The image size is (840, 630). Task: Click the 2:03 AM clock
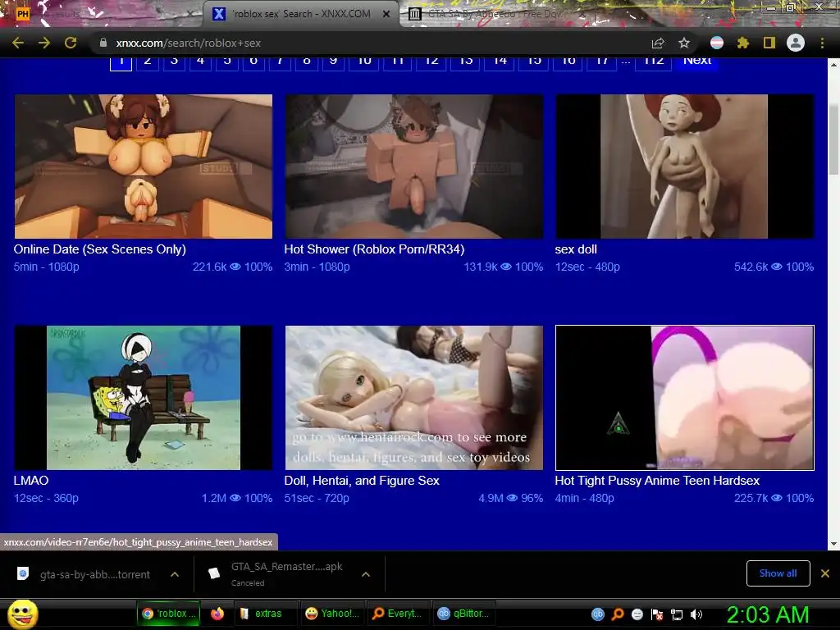[768, 614]
